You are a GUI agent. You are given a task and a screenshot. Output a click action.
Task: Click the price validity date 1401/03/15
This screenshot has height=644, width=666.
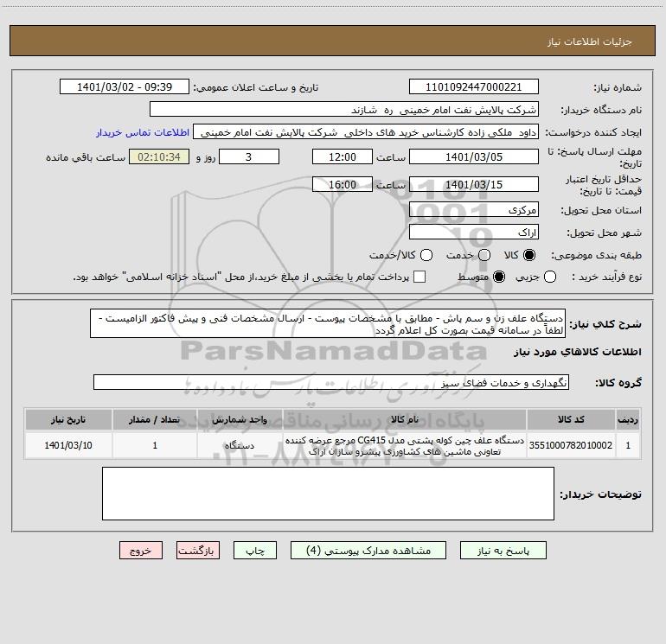[x=474, y=184]
